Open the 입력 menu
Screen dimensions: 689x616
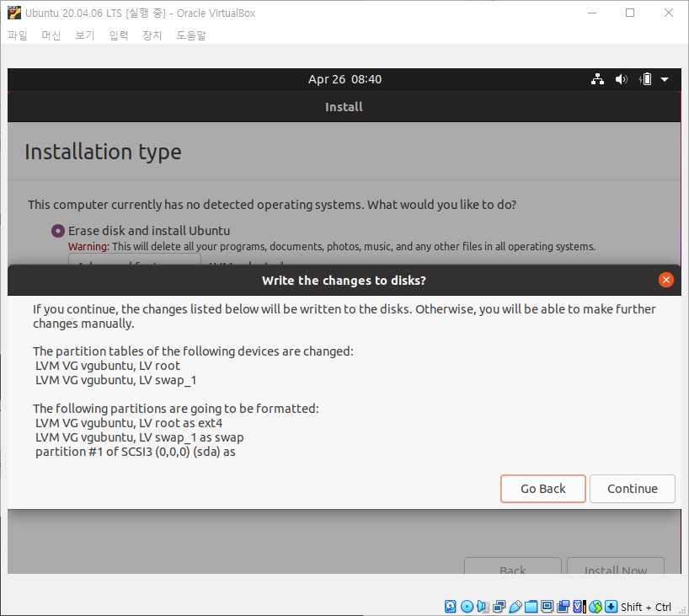click(x=119, y=35)
